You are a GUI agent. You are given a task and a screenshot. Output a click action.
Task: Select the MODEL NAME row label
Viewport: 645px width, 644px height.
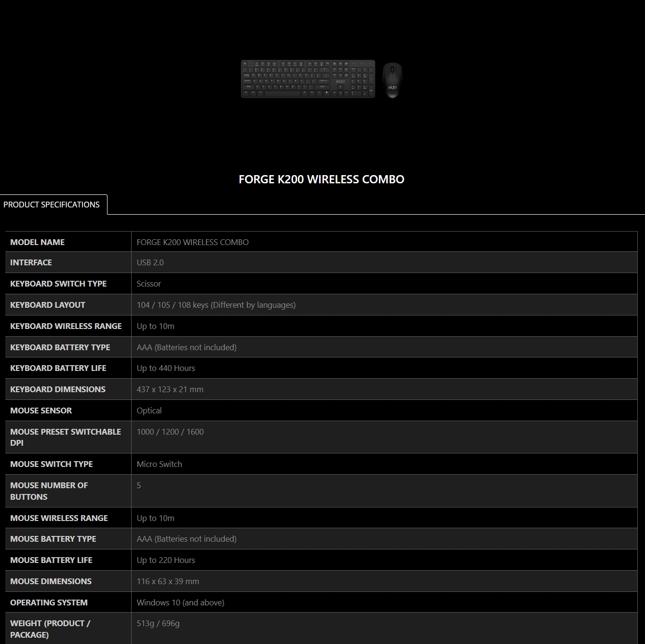[x=38, y=242]
